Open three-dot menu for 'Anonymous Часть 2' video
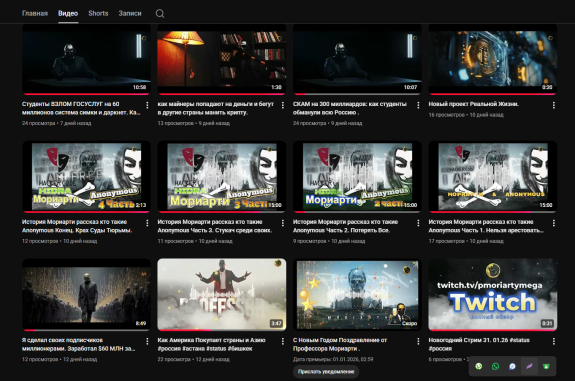The width and height of the screenshot is (575, 381). (418, 223)
